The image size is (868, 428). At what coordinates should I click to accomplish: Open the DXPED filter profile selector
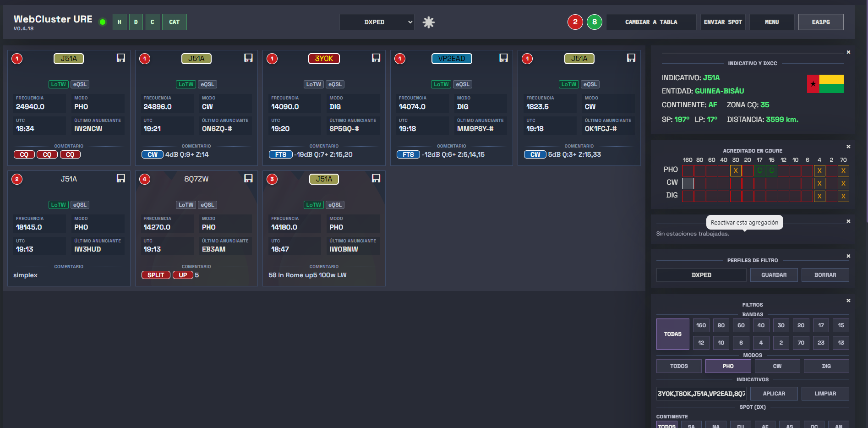tap(701, 275)
